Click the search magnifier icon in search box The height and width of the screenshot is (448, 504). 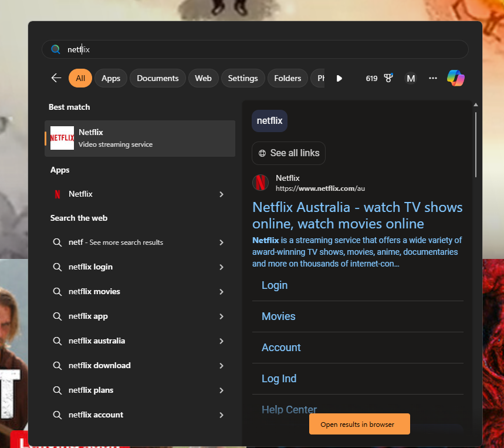[x=56, y=49]
